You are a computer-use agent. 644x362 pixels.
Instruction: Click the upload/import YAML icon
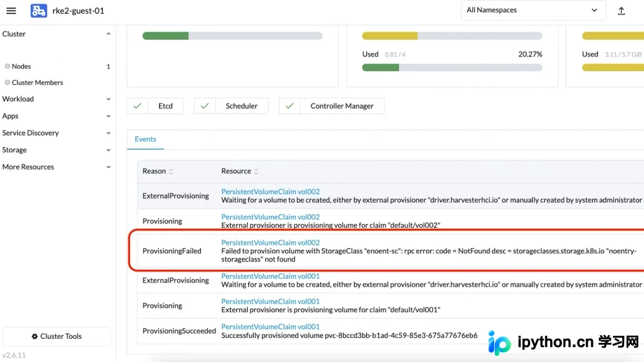[x=621, y=11]
